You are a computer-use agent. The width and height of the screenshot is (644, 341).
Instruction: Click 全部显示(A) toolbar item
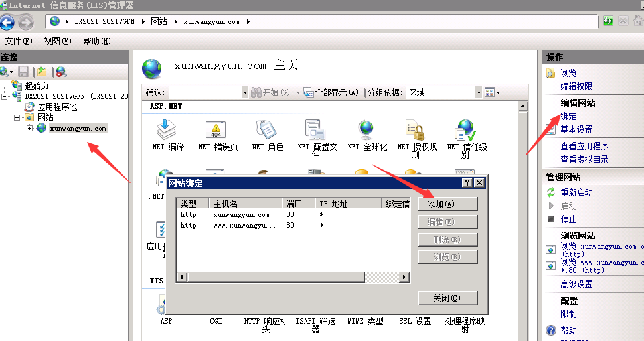[x=331, y=92]
